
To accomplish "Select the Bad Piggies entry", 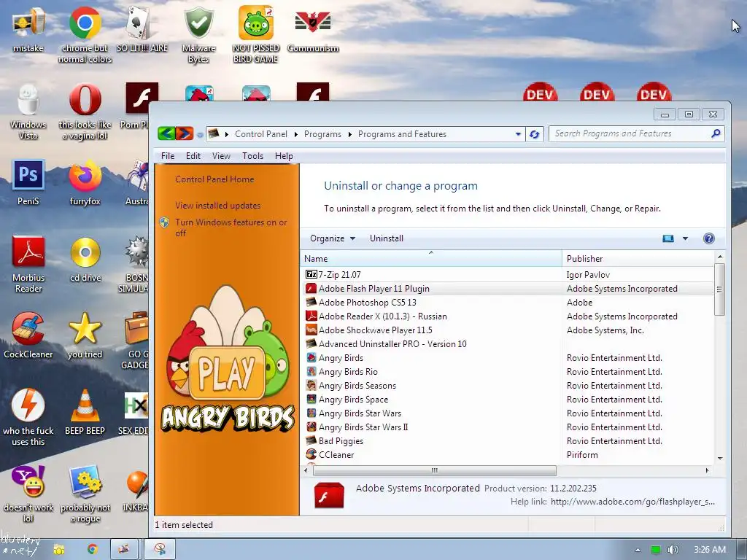I will 508,441.
